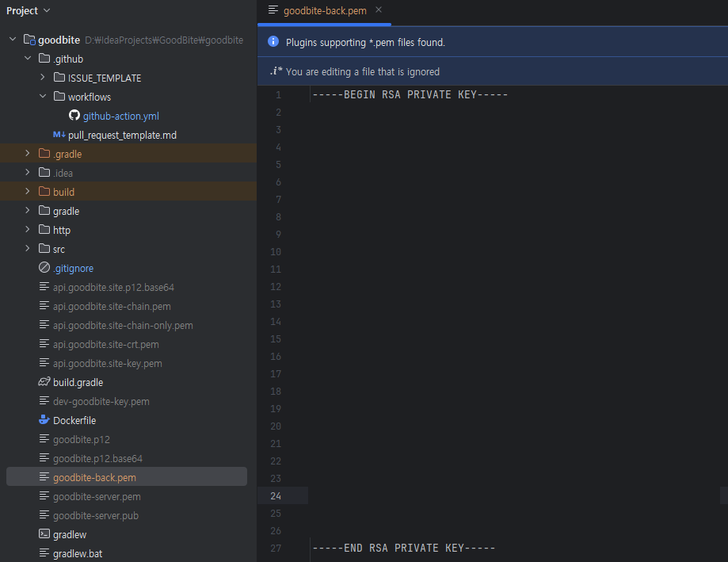Screen dimensions: 728x562
Task: Select pull_request_template.md in the tree
Action: click(x=122, y=136)
